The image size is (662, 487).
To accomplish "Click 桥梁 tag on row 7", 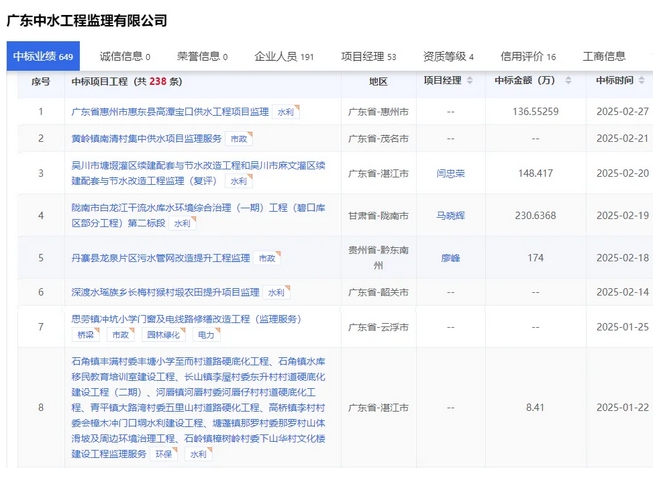I will click(x=86, y=335).
